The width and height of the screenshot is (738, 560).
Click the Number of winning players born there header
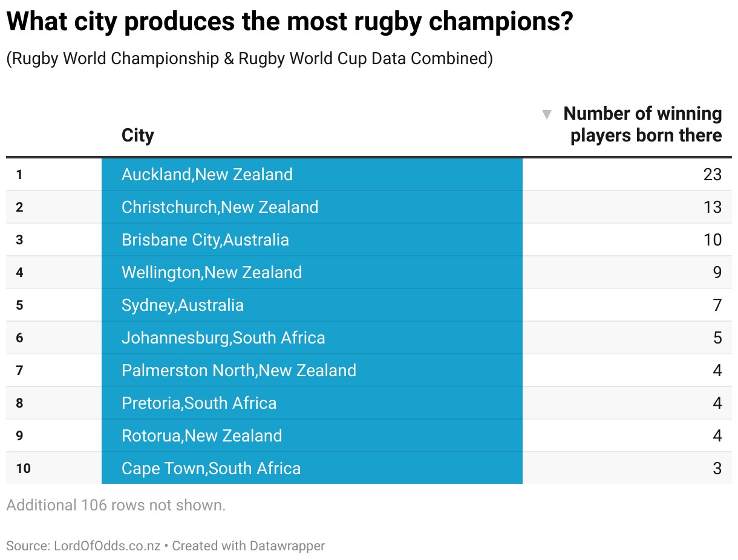(x=642, y=124)
